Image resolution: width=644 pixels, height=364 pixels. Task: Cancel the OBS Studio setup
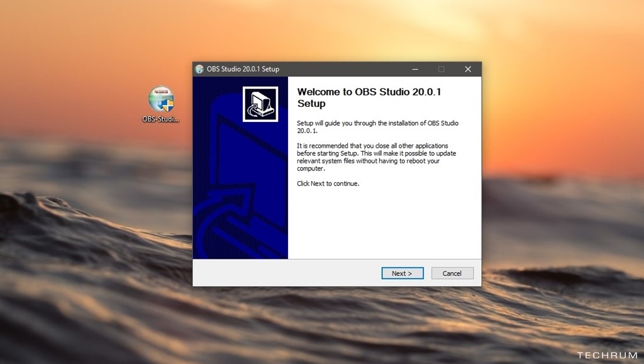(452, 273)
